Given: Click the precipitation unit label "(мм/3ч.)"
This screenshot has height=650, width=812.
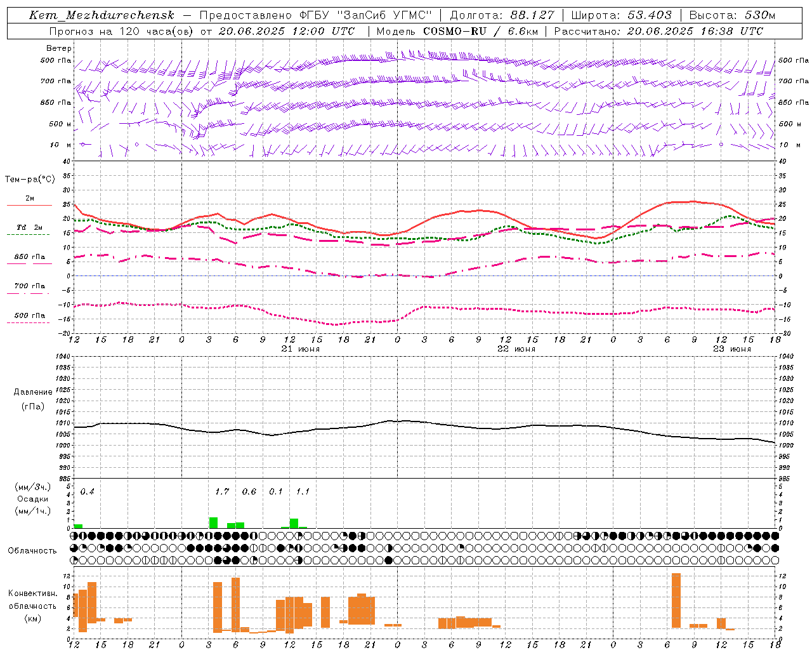Looking at the screenshot, I should (33, 487).
